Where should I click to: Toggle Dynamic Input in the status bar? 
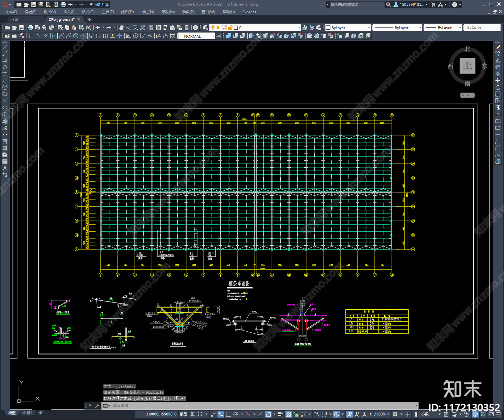click(x=221, y=414)
